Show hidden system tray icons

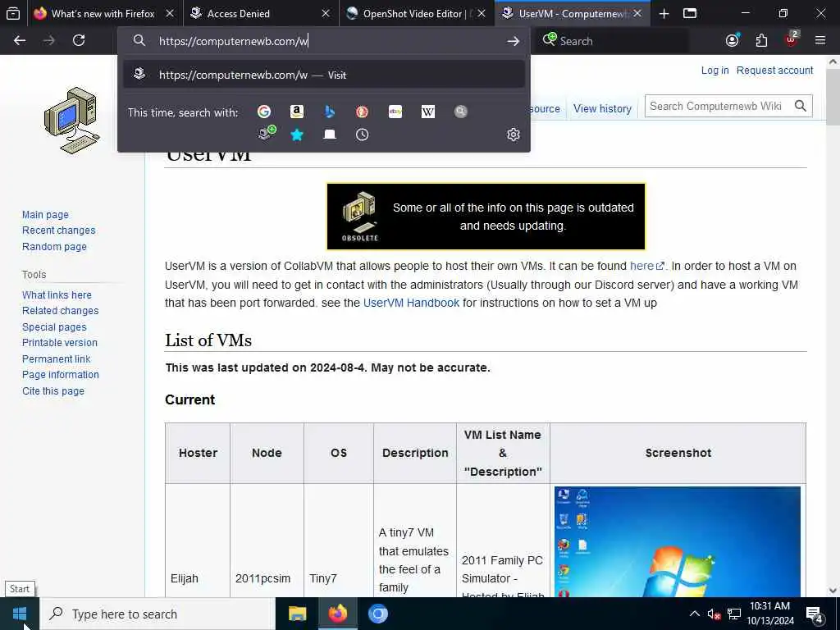(x=694, y=614)
